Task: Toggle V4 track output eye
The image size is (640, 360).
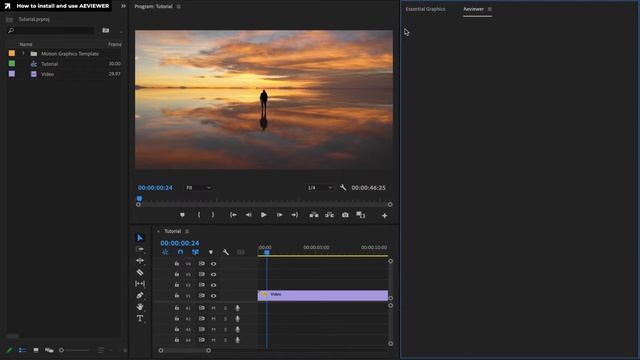Action: pyautogui.click(x=213, y=264)
